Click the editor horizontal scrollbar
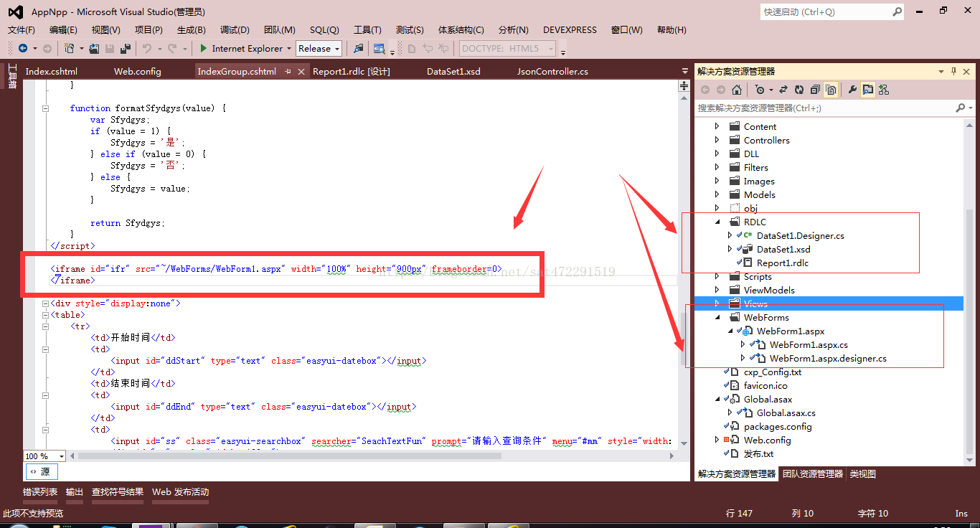This screenshot has height=528, width=980. 290,456
